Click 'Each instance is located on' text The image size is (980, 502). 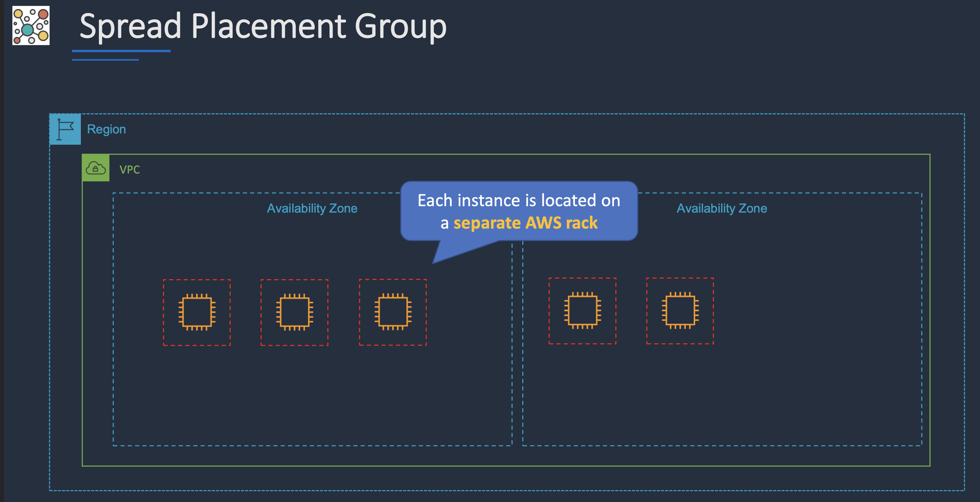(x=519, y=200)
